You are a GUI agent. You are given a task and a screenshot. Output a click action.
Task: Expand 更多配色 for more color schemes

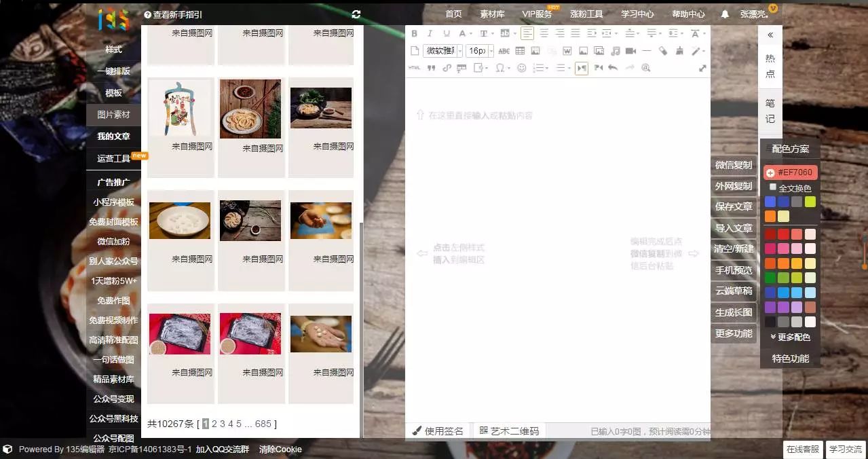[x=789, y=336]
